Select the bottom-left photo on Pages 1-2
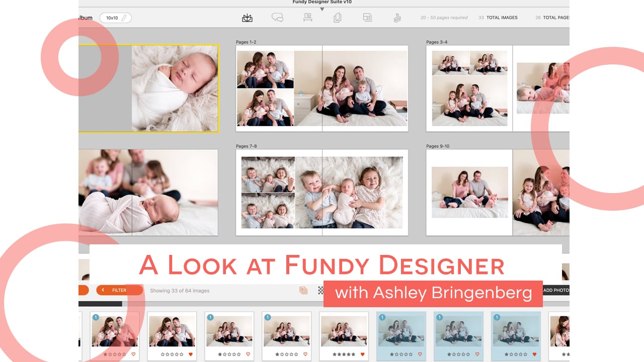Image resolution: width=644 pixels, height=362 pixels. 265,107
